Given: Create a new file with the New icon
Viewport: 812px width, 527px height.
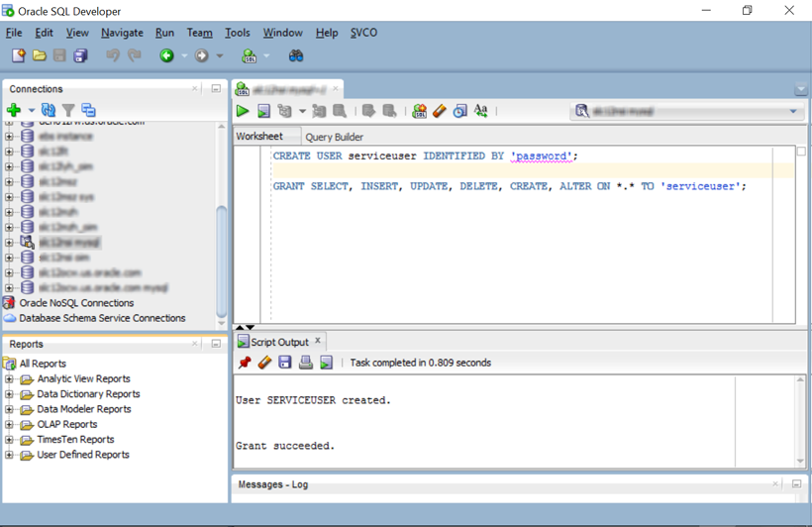Looking at the screenshot, I should [x=19, y=55].
